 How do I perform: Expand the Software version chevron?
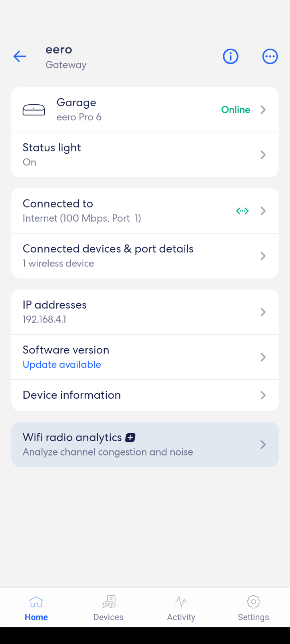tap(263, 357)
